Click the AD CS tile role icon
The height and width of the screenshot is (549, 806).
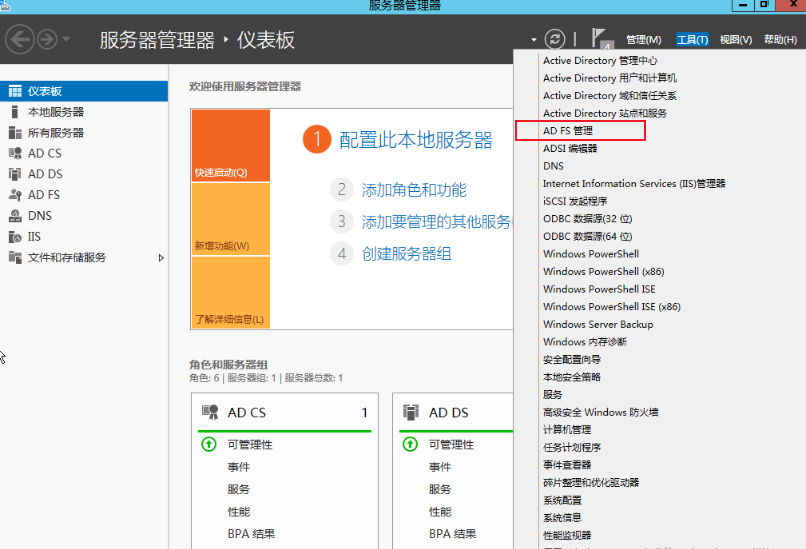[210, 412]
